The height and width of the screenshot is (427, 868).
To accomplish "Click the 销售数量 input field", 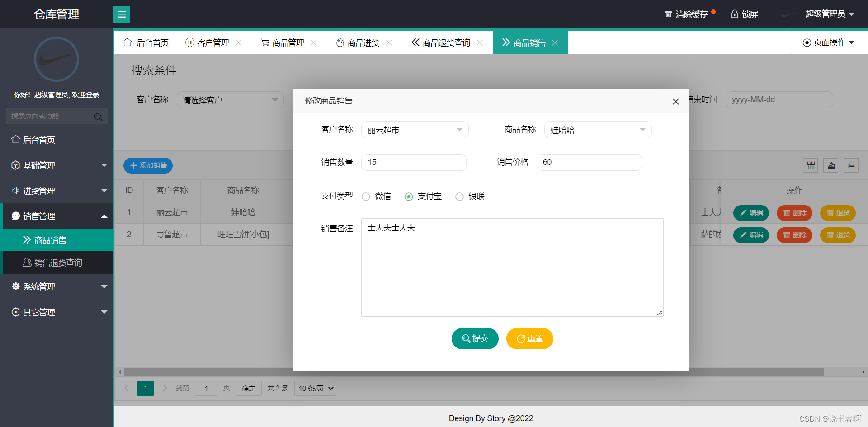I will coord(414,162).
